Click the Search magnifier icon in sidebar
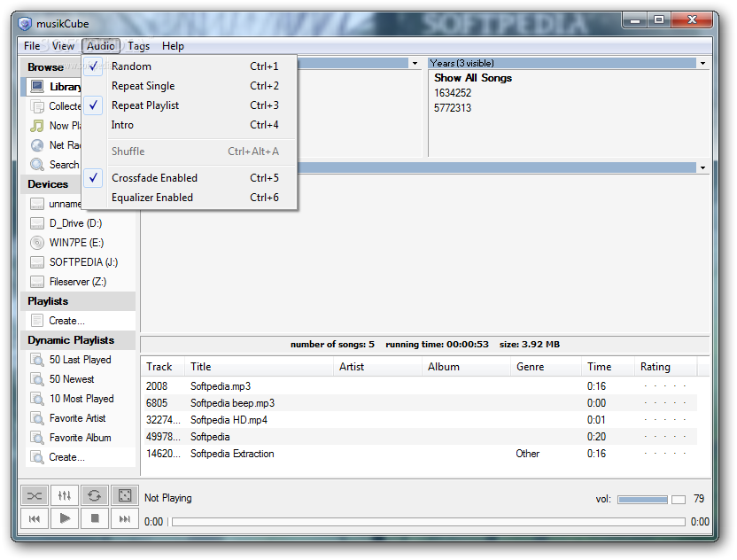Screen dimensions: 737x560 point(37,165)
